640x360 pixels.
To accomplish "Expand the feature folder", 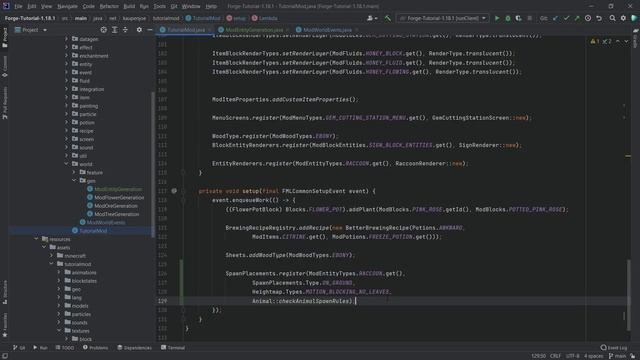I will point(74,173).
